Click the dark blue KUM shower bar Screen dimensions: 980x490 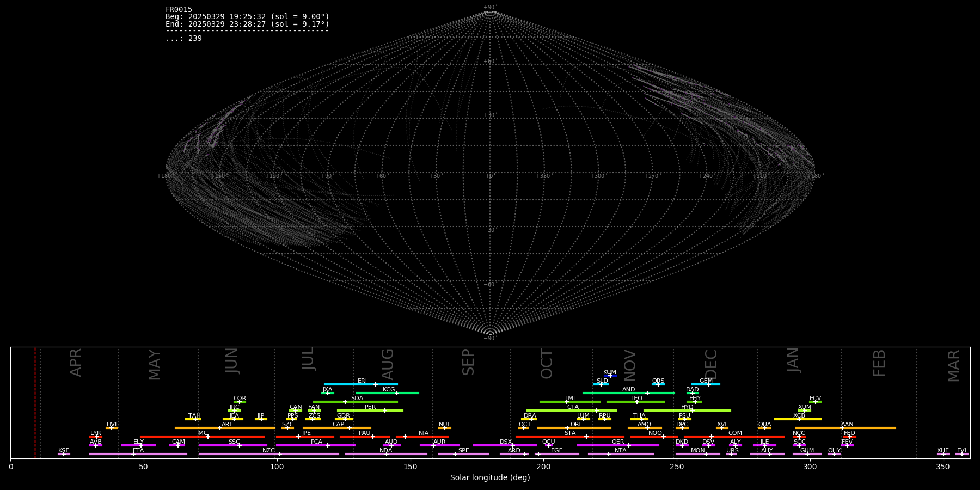[610, 376]
